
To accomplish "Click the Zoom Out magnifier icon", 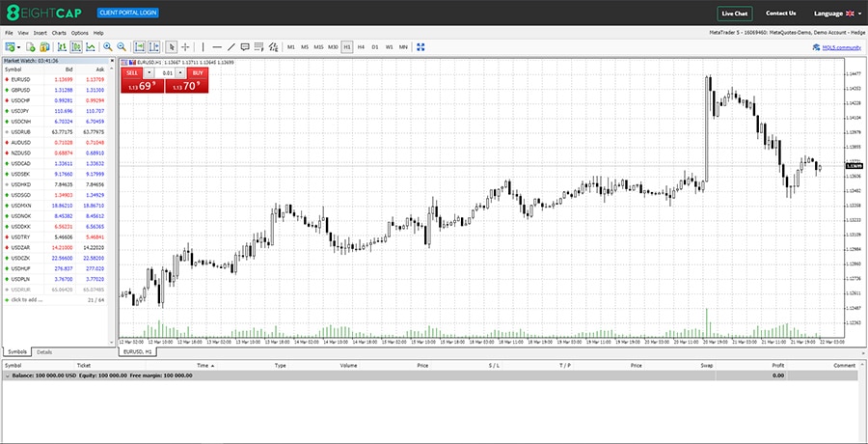I will point(122,46).
